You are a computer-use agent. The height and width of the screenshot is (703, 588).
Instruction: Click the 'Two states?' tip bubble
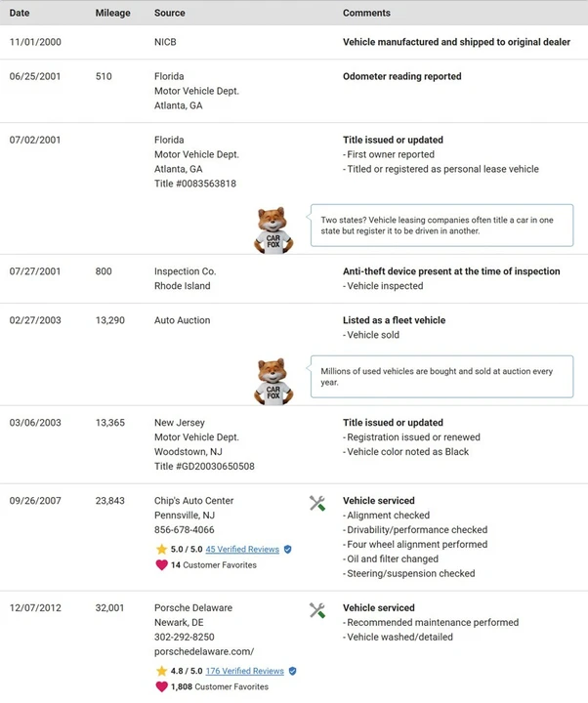tap(441, 226)
